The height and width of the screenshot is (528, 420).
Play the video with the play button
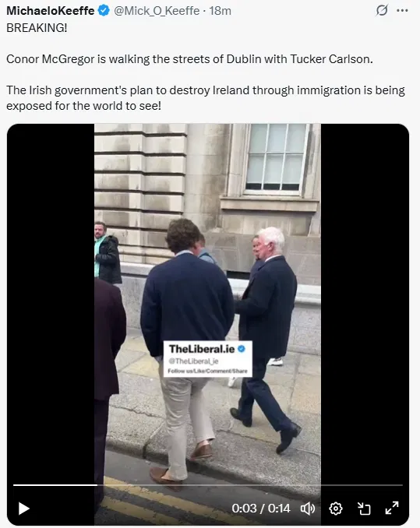coord(23,508)
